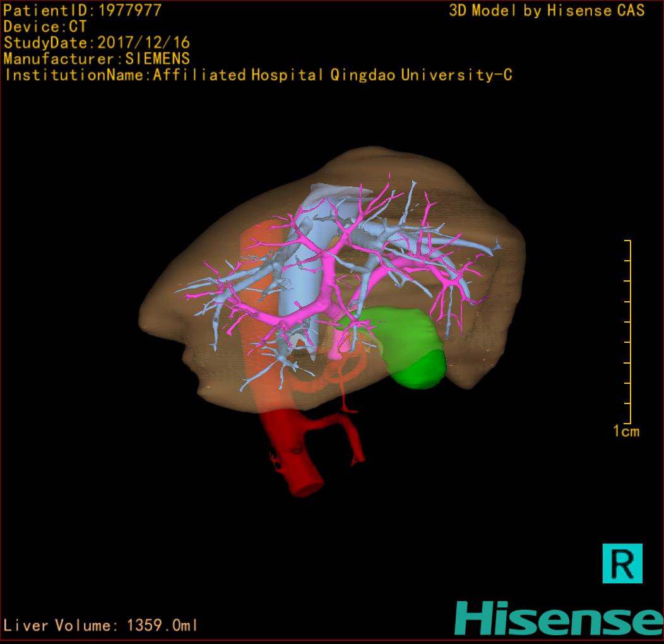This screenshot has width=664, height=644.
Task: Select the StudyDate:2017/12/16 line
Action: [x=97, y=43]
